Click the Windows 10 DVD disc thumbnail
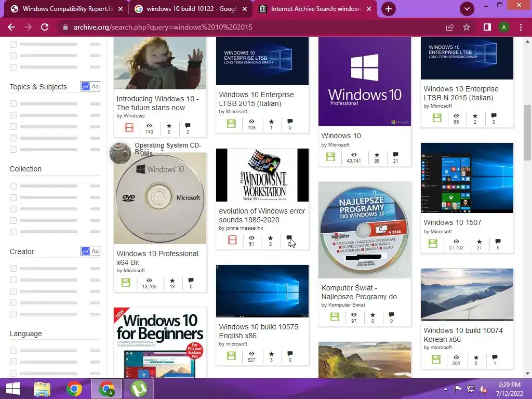 pos(160,198)
